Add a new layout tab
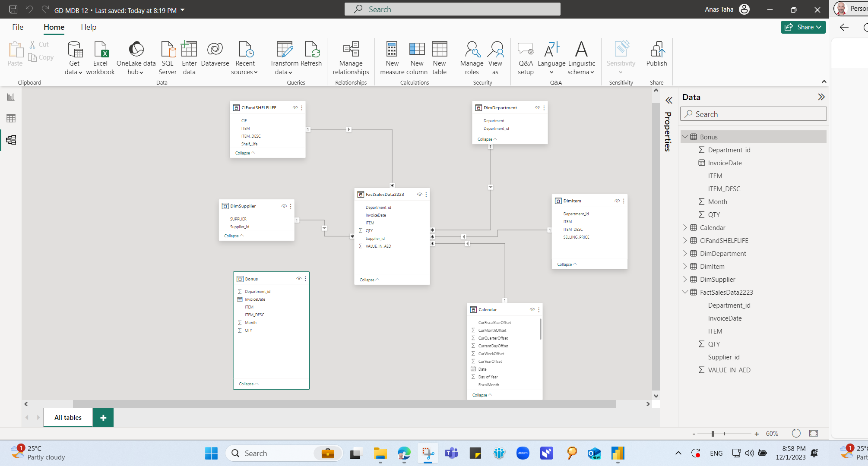 [x=103, y=418]
